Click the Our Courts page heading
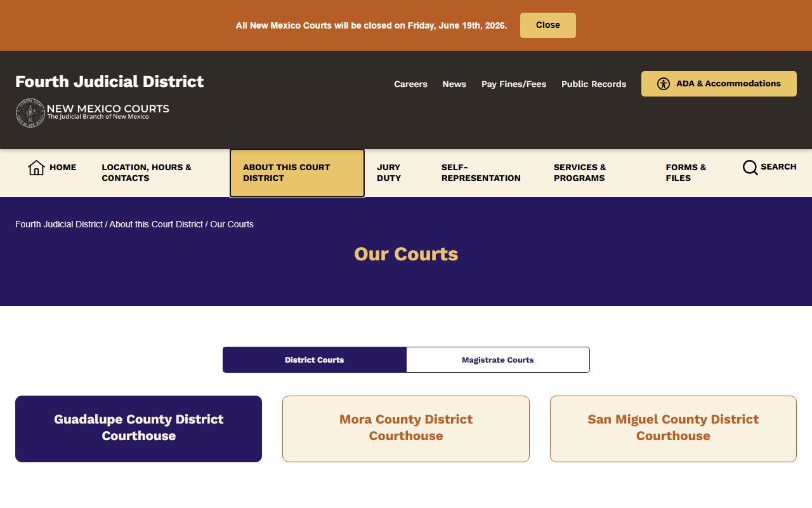Screen dimensions: 812x508 click(406, 254)
